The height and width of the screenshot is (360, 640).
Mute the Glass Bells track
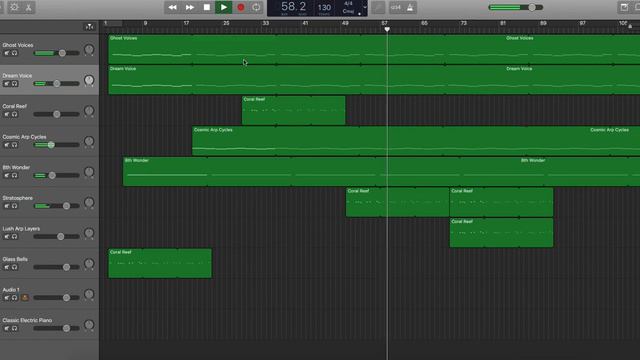pyautogui.click(x=7, y=267)
